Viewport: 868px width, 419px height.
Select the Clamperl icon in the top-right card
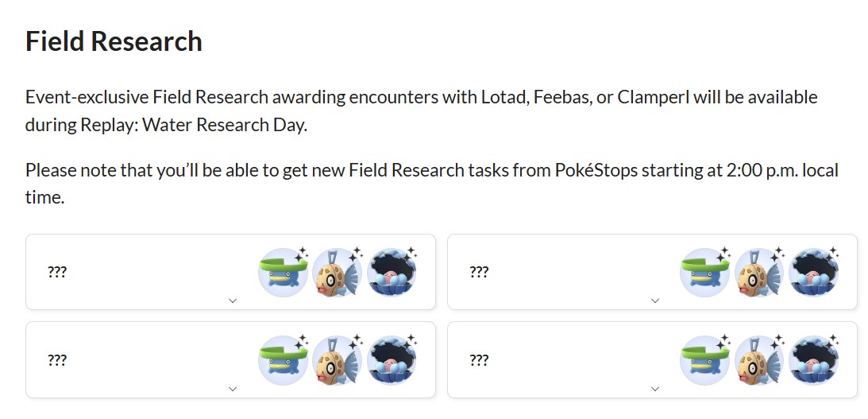tap(813, 273)
